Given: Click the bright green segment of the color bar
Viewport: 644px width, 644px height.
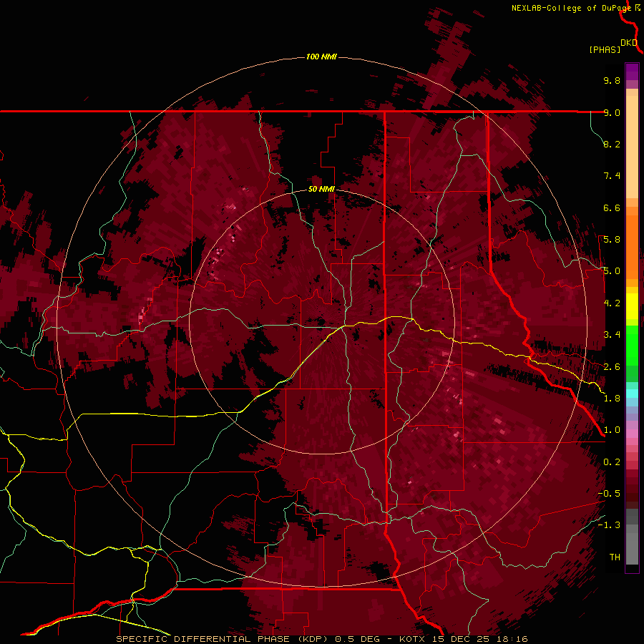Looking at the screenshot, I should point(632,346).
